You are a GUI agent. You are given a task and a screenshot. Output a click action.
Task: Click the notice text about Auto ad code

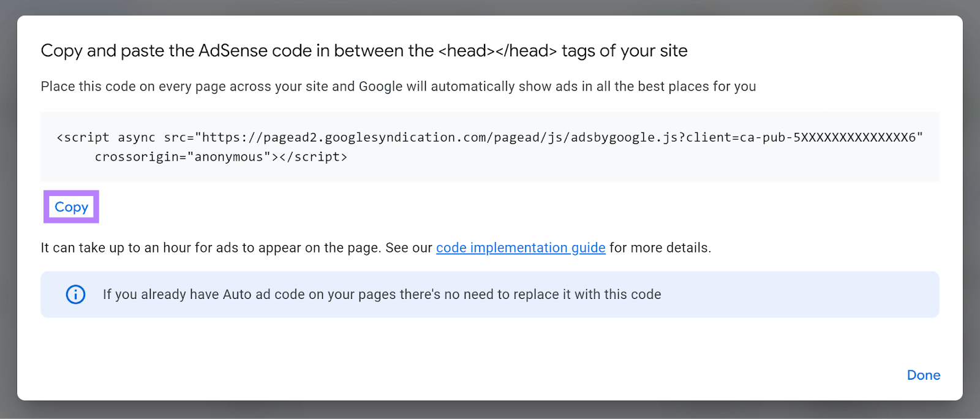382,295
